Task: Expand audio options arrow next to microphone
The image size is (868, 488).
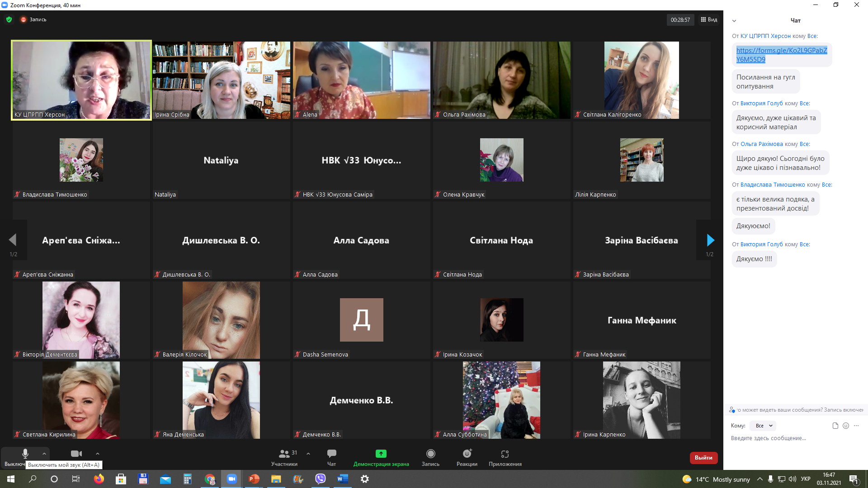Action: coord(44,454)
